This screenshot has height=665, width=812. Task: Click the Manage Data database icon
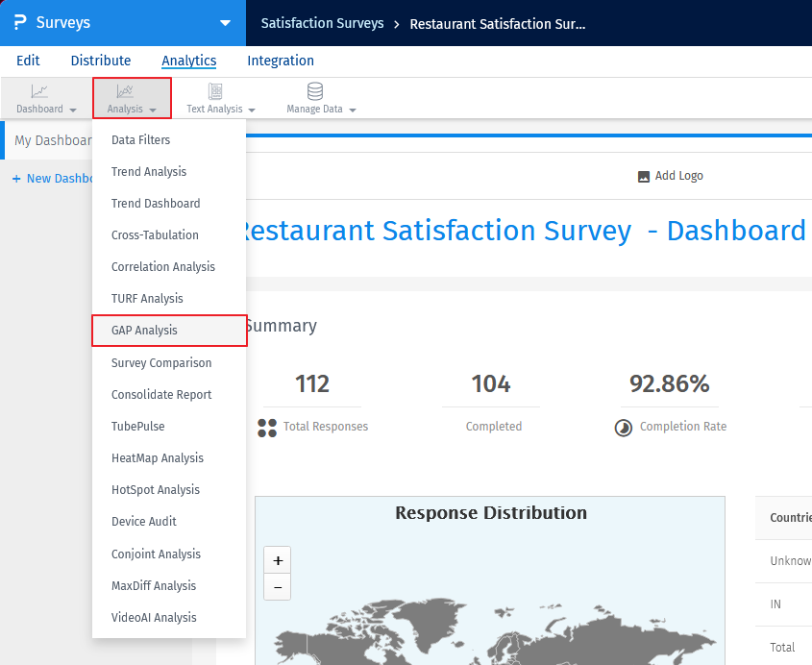[314, 91]
